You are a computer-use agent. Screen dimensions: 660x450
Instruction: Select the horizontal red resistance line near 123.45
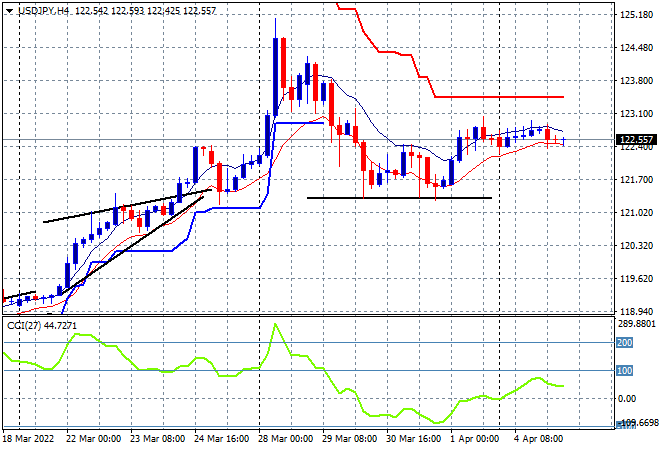pyautogui.click(x=499, y=97)
